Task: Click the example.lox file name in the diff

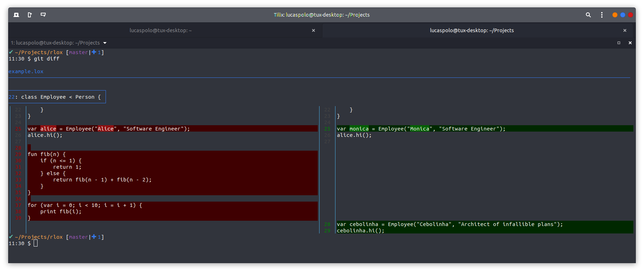Action: [x=26, y=71]
